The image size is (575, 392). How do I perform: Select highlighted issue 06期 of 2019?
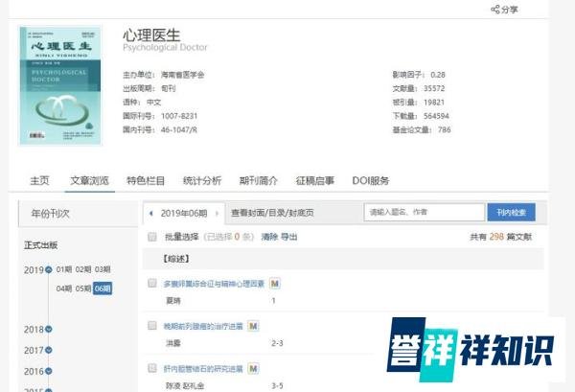[103, 288]
